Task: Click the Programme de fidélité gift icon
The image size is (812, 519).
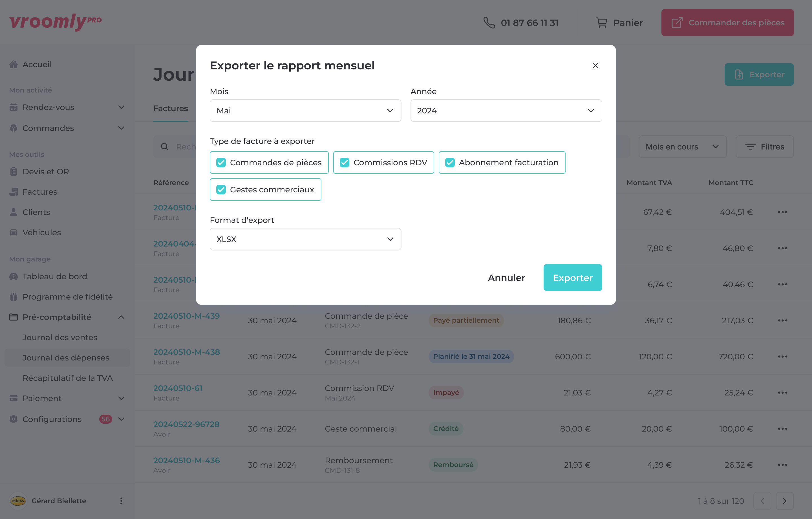Action: [14, 297]
